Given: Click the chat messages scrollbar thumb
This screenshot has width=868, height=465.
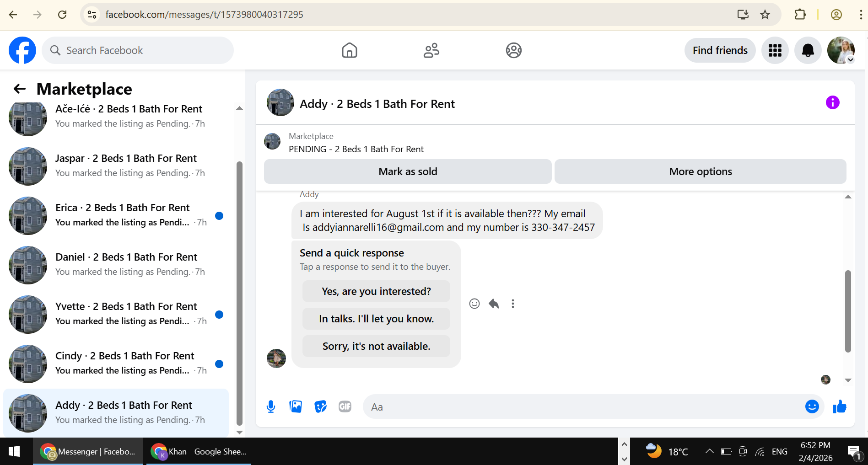Looking at the screenshot, I should [x=848, y=311].
